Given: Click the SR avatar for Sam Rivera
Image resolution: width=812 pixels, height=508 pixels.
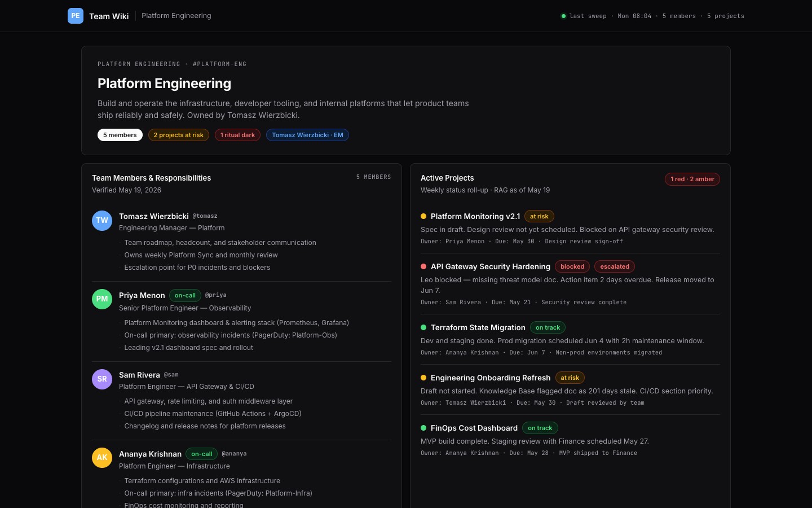Looking at the screenshot, I should point(102,379).
